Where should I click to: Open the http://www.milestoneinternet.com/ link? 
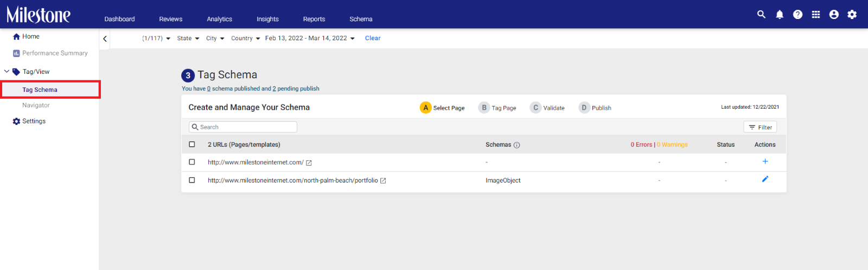point(256,162)
